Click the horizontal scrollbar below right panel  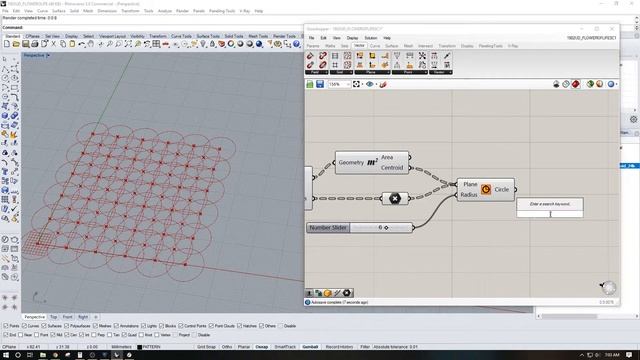587,316
